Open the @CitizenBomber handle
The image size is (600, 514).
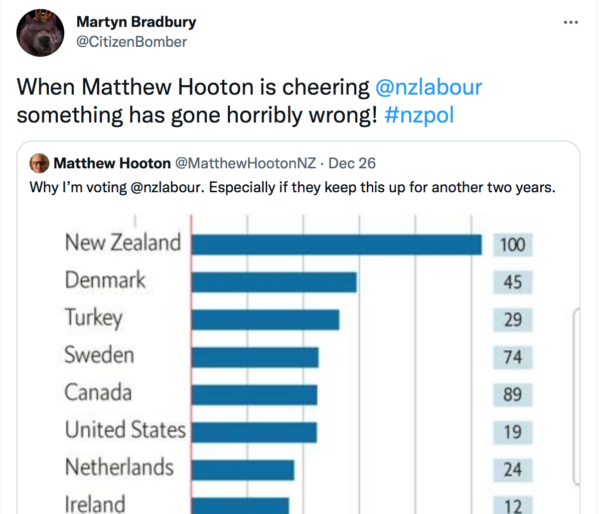(x=131, y=41)
